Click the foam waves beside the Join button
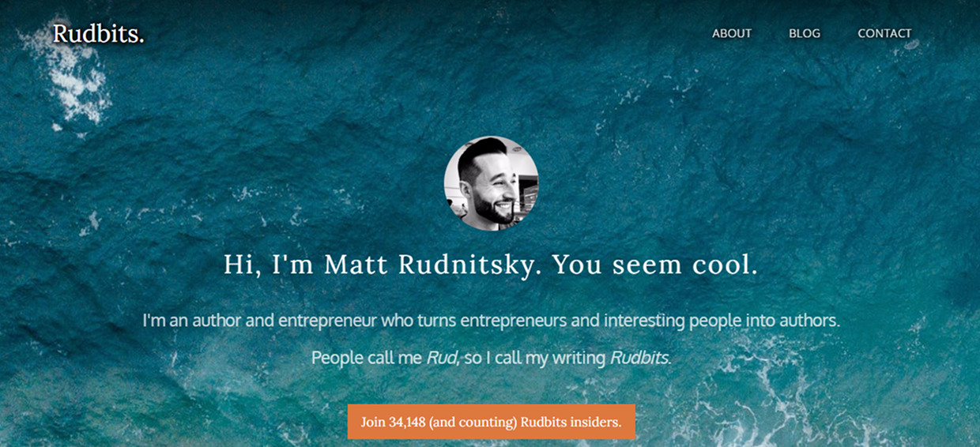This screenshot has width=980, height=447. point(711,415)
